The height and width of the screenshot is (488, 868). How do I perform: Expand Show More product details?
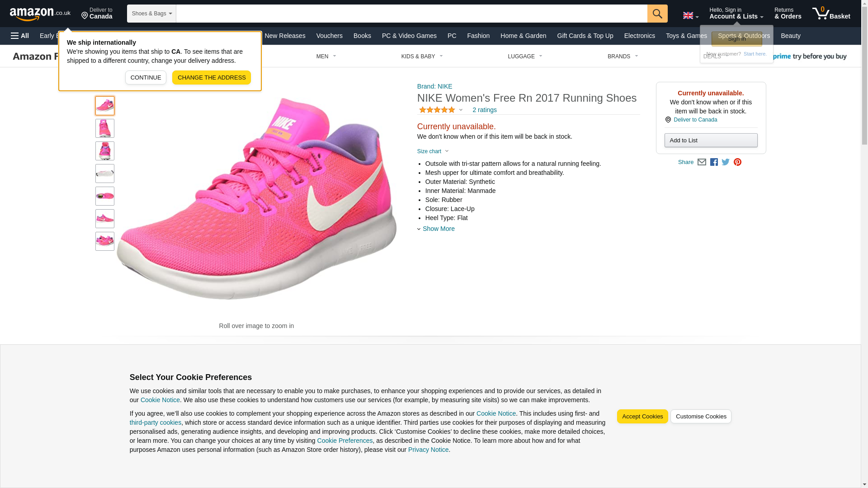click(x=438, y=229)
